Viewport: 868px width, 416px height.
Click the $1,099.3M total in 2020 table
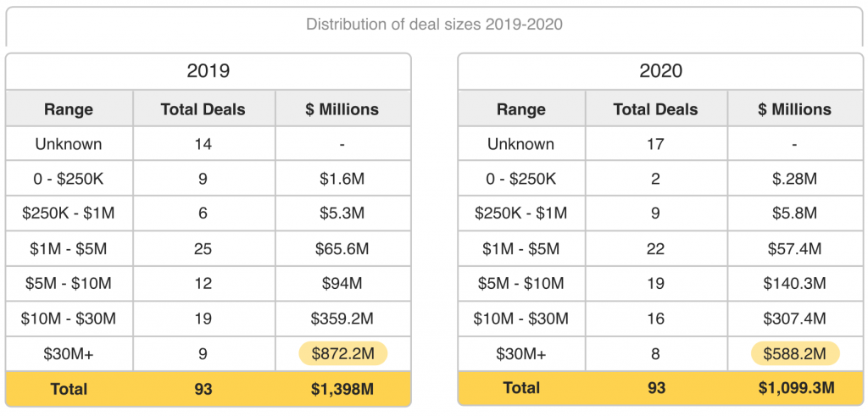click(794, 389)
